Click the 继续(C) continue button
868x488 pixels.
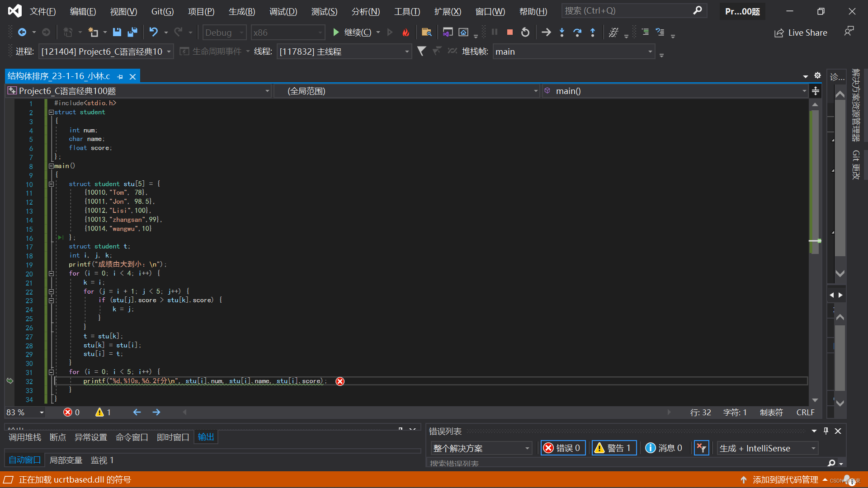[x=352, y=32]
